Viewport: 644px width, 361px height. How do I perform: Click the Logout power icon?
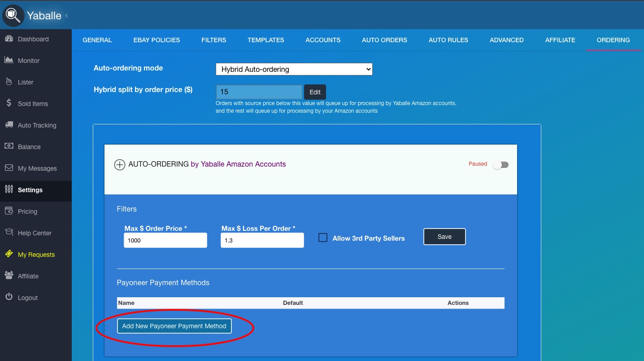tap(9, 297)
